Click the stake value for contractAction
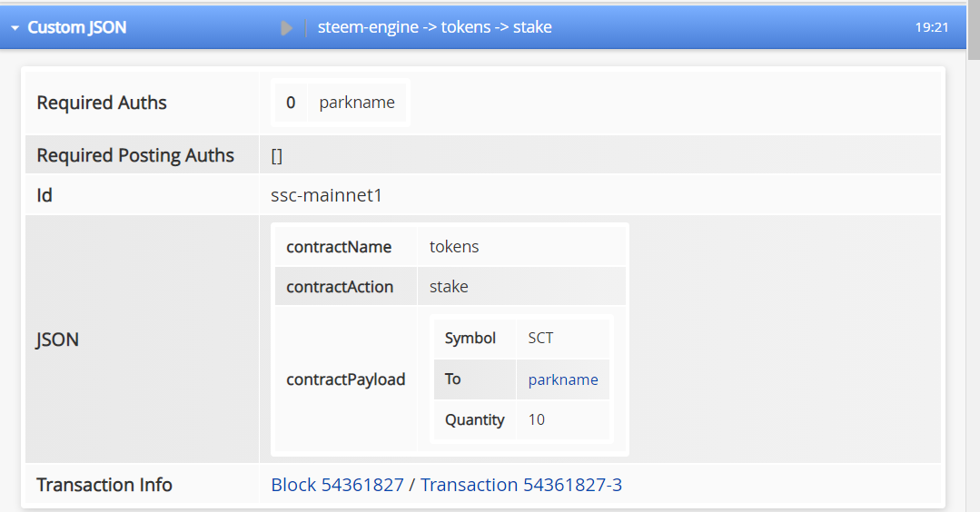 point(449,287)
